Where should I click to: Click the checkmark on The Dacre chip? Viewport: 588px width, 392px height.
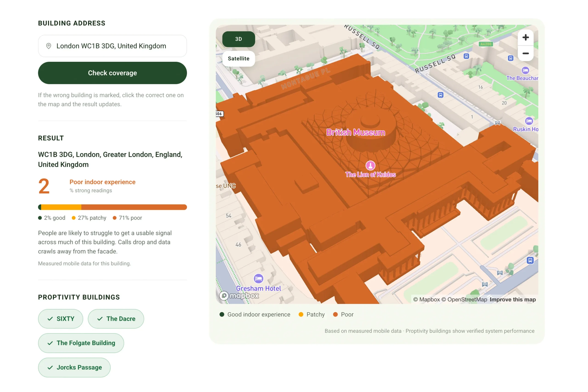[100, 318]
